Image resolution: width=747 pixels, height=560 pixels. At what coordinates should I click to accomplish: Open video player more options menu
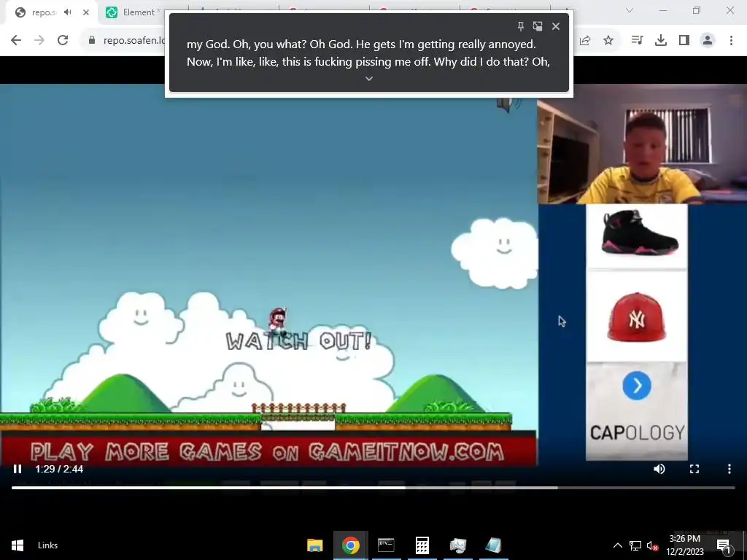[x=729, y=469]
